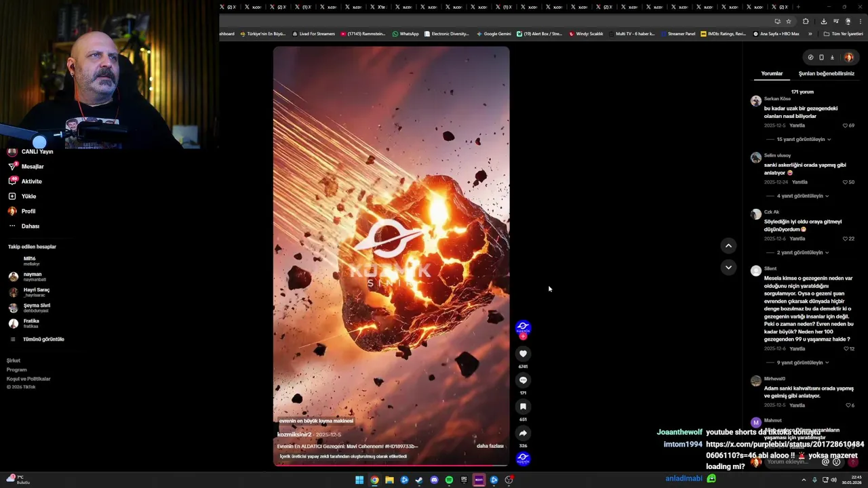Bookmark this page with the star icon
This screenshot has width=868, height=488.
(x=788, y=22)
